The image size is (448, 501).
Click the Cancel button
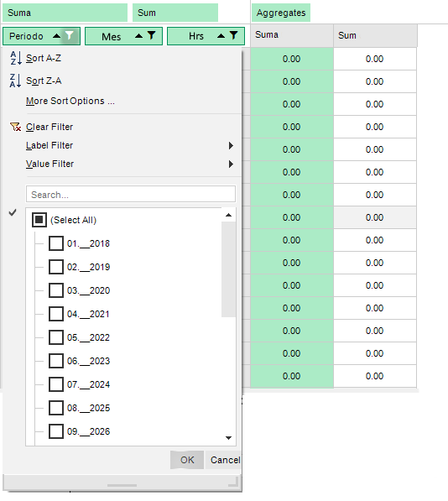[x=225, y=460]
